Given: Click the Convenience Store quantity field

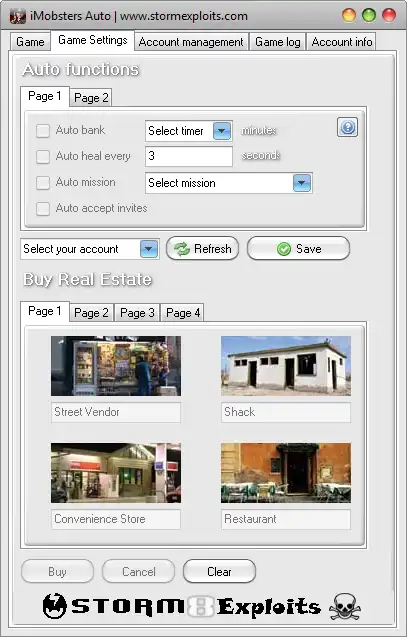Looking at the screenshot, I should pos(116,520).
